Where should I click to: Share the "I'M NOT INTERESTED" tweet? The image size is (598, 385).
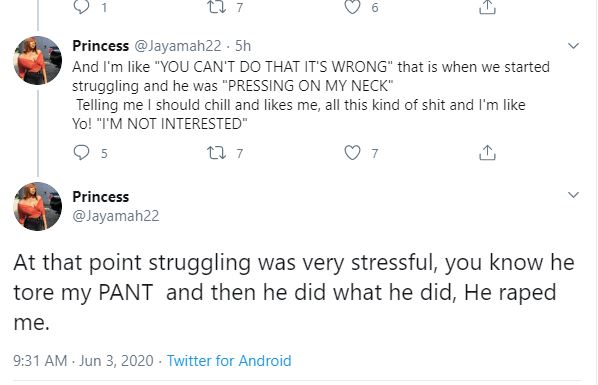click(x=487, y=153)
